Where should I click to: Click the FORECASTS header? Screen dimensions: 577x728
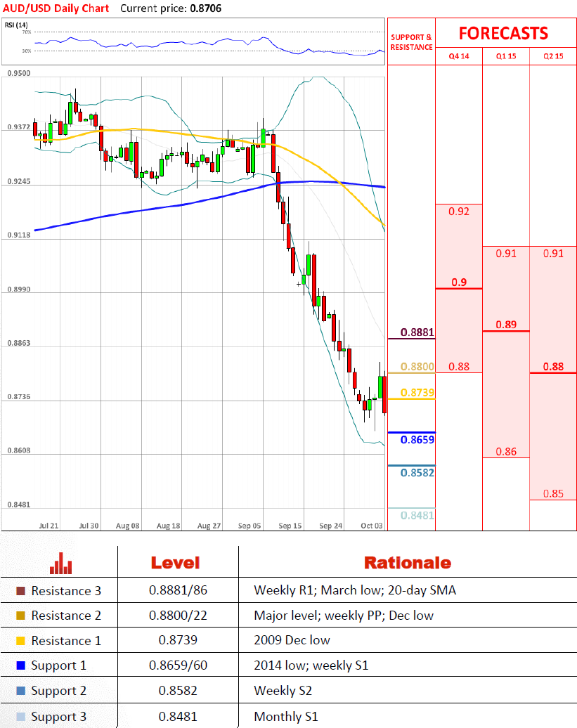point(504,34)
